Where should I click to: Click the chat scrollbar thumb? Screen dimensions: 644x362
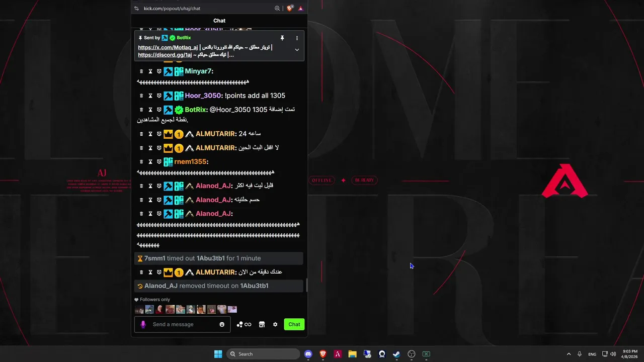pos(306,285)
